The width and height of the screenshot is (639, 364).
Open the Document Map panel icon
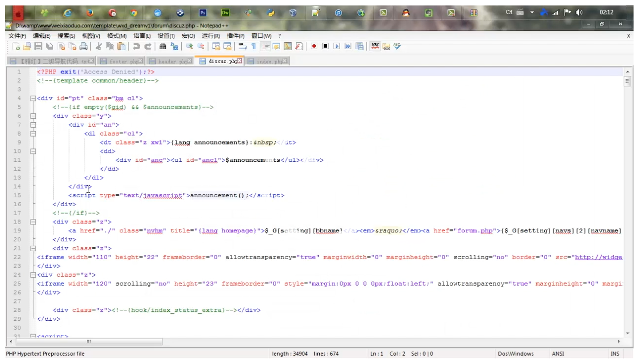coord(287,46)
